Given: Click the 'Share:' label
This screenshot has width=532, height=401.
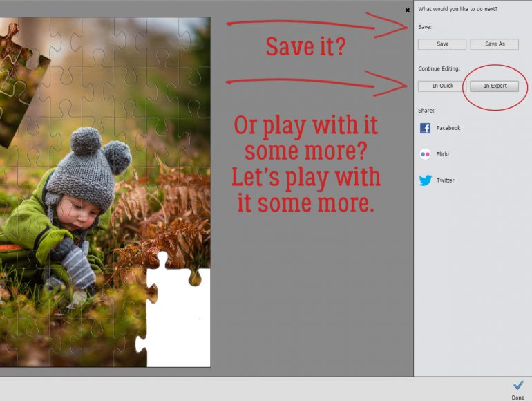Looking at the screenshot, I should [426, 111].
